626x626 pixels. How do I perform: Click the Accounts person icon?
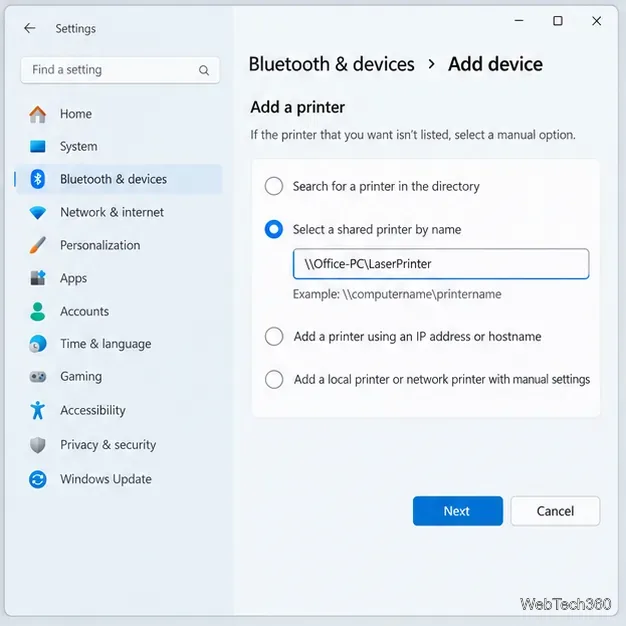(38, 311)
